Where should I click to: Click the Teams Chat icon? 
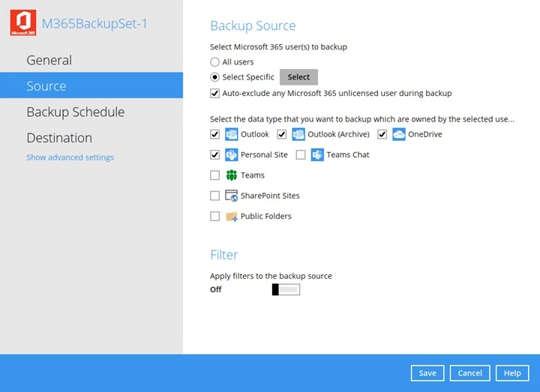(317, 155)
